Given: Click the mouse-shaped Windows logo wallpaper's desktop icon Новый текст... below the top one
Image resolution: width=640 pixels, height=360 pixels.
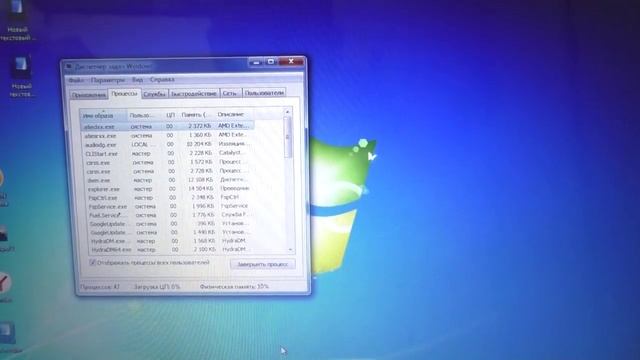Looking at the screenshot, I should (x=21, y=76).
